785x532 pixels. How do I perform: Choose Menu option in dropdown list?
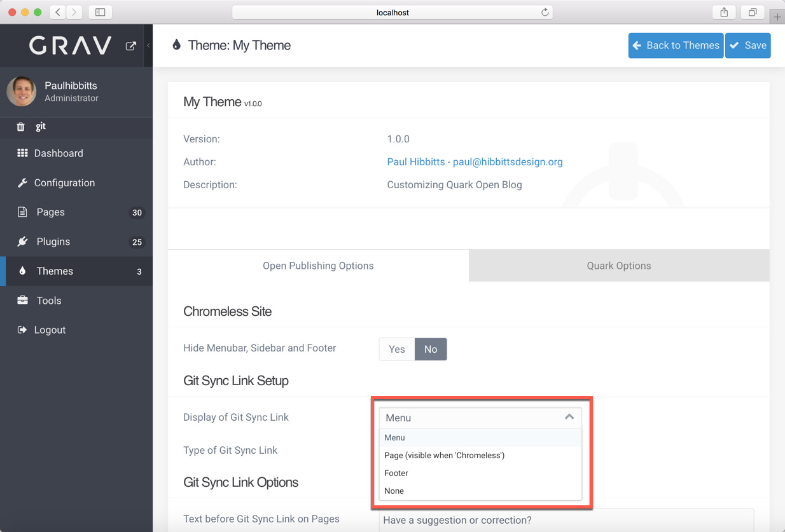480,437
